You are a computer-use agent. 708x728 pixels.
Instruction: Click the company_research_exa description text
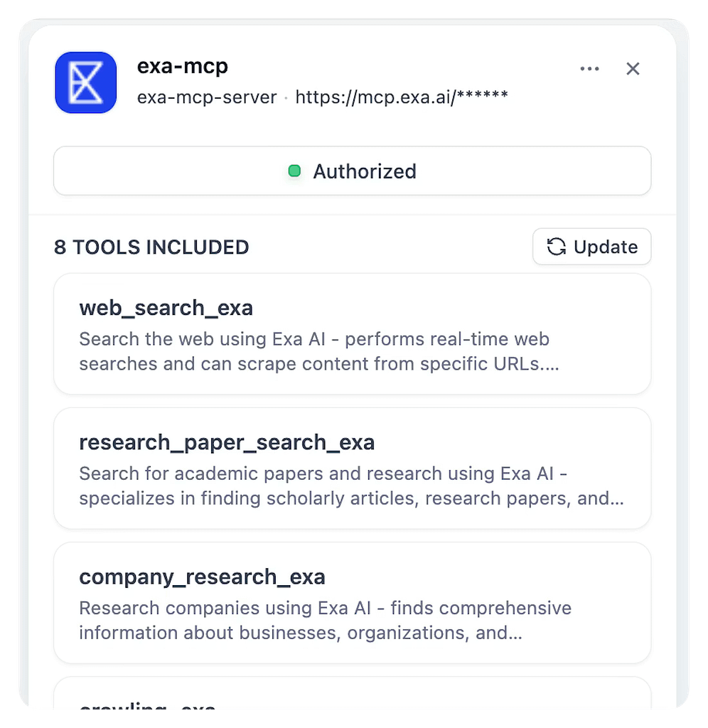click(325, 621)
